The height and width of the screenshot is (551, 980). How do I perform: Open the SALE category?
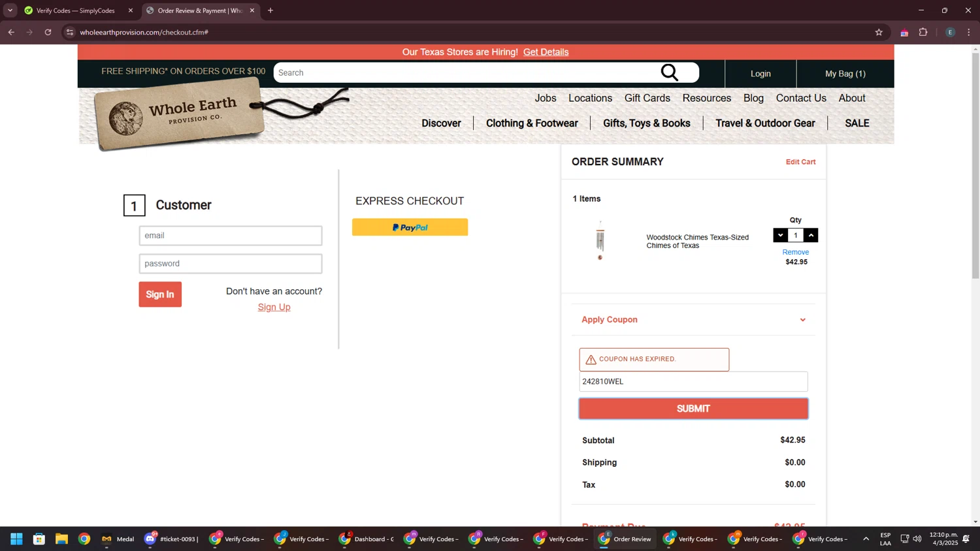(x=857, y=123)
